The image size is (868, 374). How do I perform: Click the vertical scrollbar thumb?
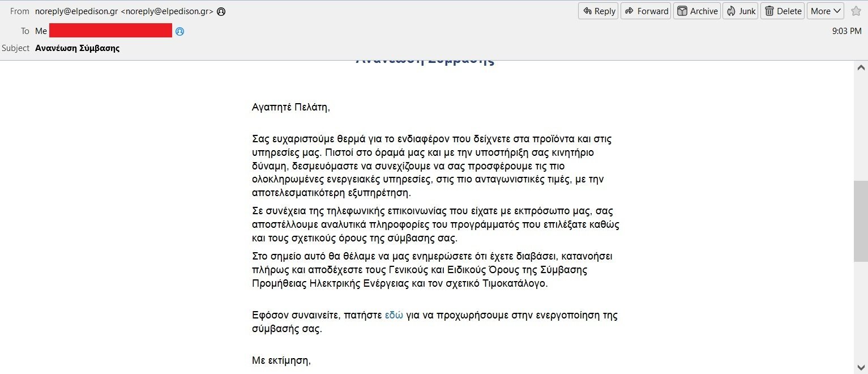click(861, 222)
